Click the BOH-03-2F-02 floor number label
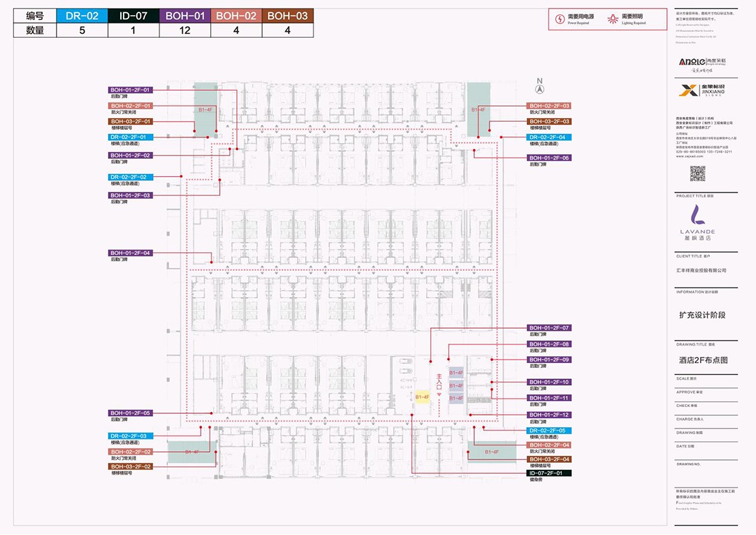Viewport: 756px width, 535px height. pos(131,466)
